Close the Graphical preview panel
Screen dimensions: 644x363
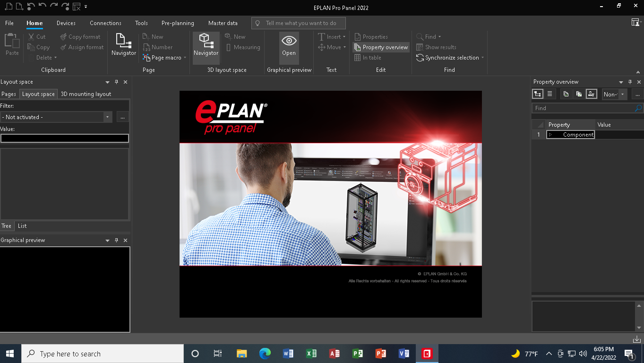click(x=125, y=240)
